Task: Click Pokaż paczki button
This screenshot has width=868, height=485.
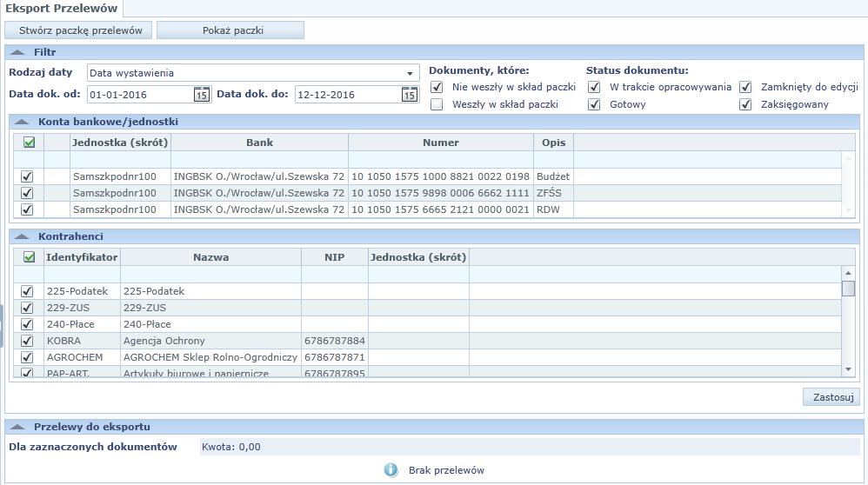Action: [x=230, y=30]
